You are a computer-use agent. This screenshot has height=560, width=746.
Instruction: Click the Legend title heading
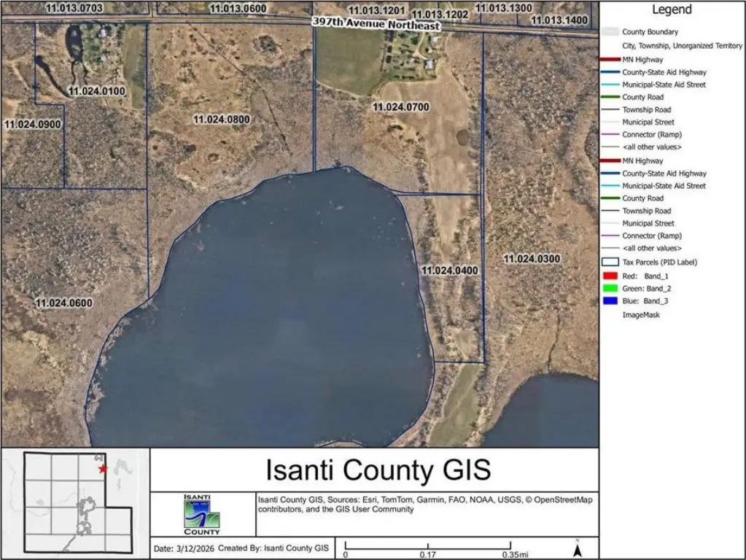672,10
